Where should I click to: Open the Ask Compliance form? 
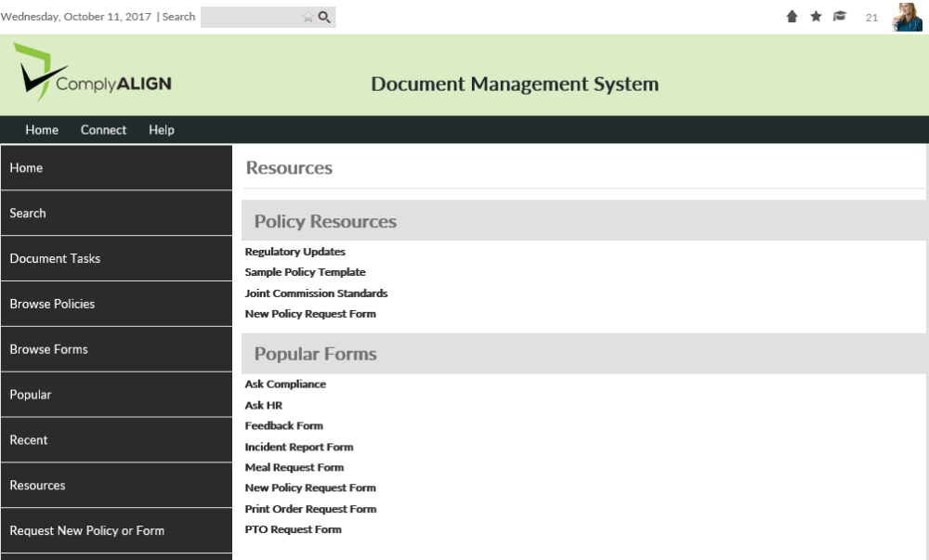[285, 384]
